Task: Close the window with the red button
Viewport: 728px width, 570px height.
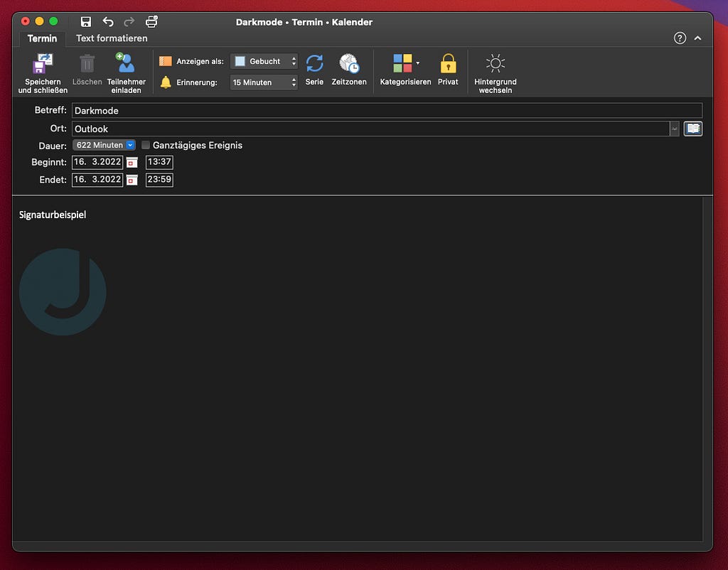Action: click(x=26, y=21)
